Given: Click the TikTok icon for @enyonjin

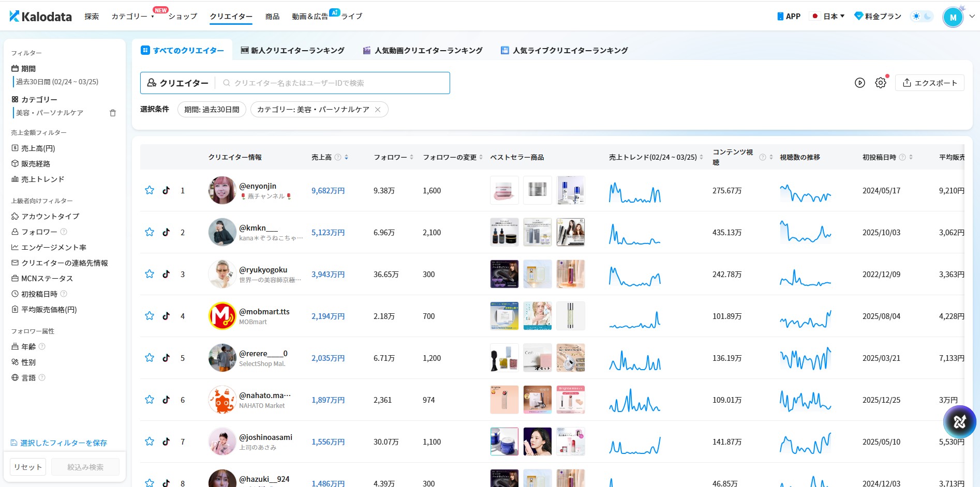Looking at the screenshot, I should click(166, 190).
